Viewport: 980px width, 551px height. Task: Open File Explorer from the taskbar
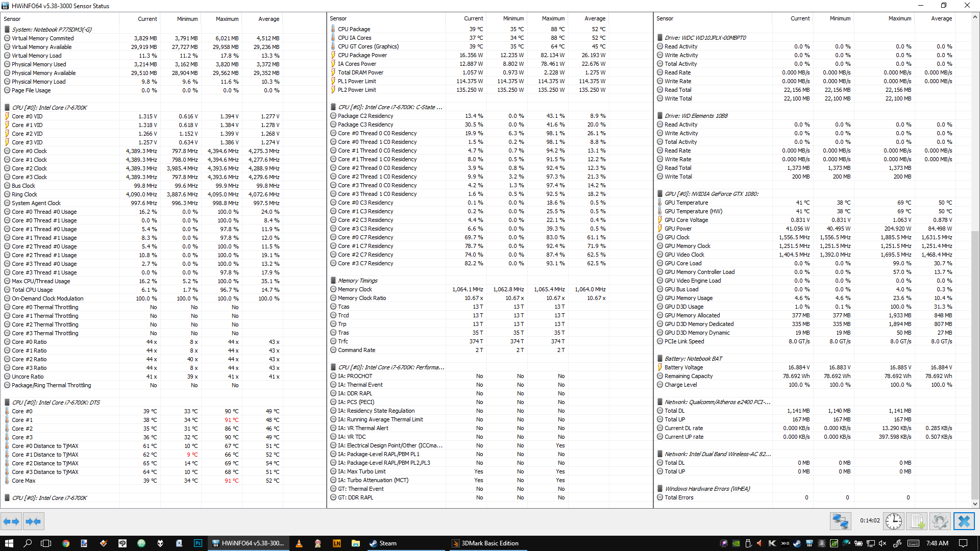pos(355,543)
